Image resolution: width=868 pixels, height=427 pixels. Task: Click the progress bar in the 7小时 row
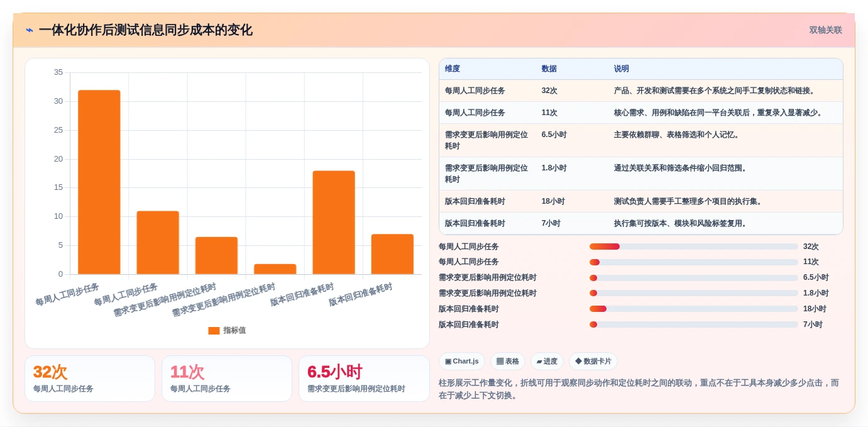coord(693,324)
